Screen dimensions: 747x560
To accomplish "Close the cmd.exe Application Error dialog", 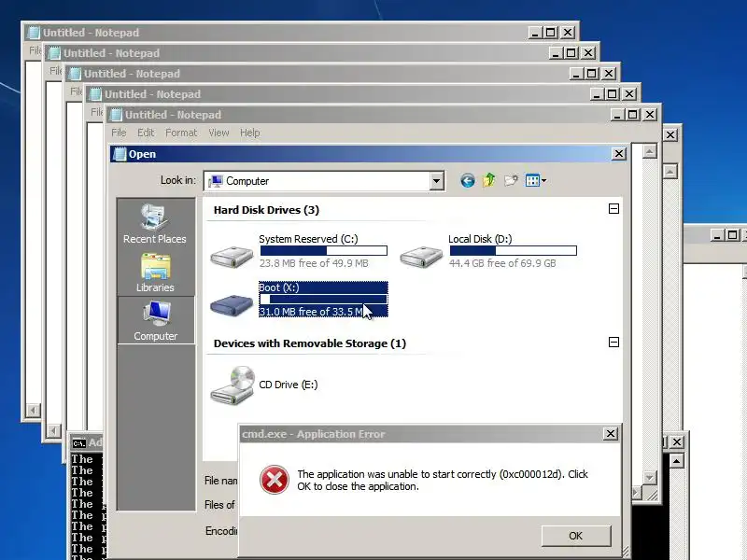I will [611, 434].
